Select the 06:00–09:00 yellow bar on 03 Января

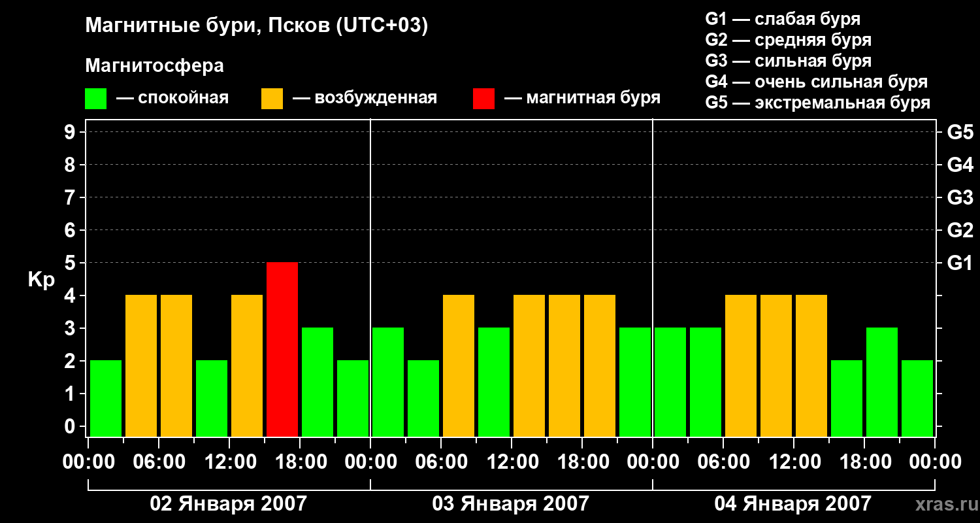pos(459,365)
